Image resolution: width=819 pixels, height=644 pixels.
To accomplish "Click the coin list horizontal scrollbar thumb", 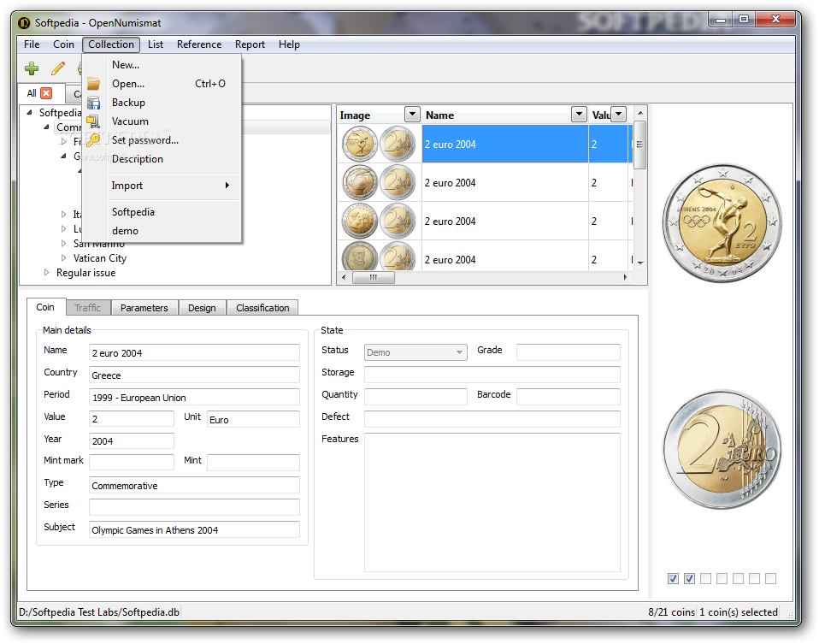I will pyautogui.click(x=373, y=277).
